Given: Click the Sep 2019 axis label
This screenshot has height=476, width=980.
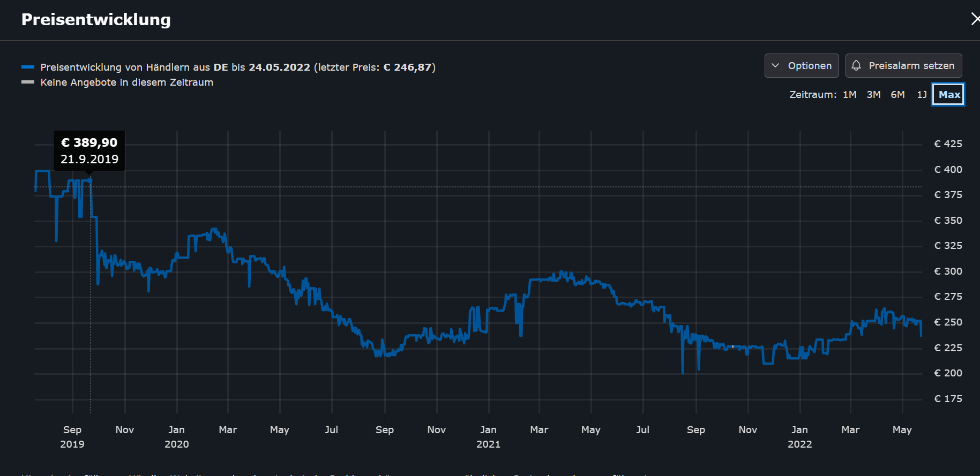Looking at the screenshot, I should (72, 437).
